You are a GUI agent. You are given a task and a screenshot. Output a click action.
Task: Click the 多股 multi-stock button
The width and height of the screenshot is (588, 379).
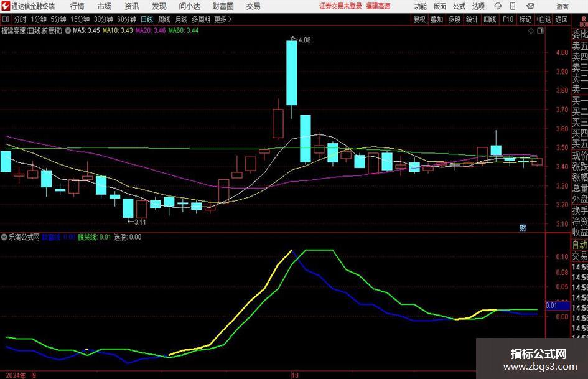coord(454,19)
